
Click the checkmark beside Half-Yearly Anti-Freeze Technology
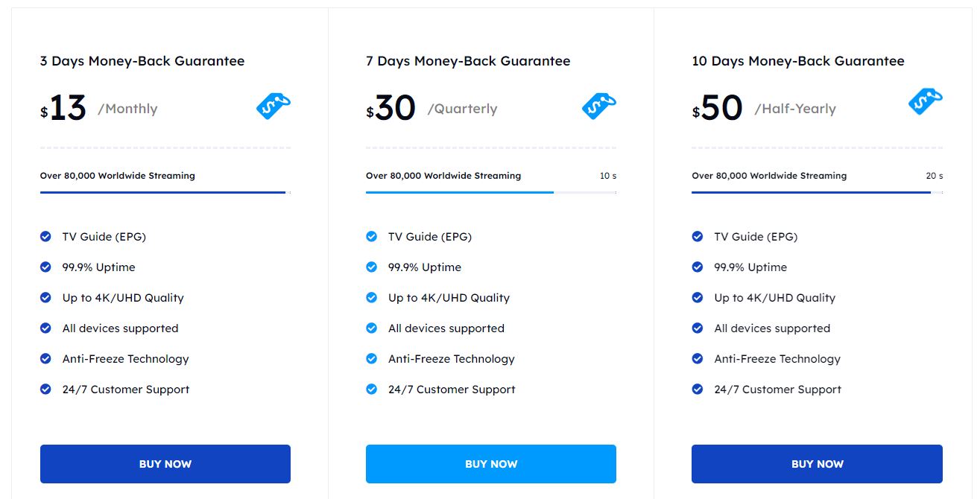click(x=698, y=358)
